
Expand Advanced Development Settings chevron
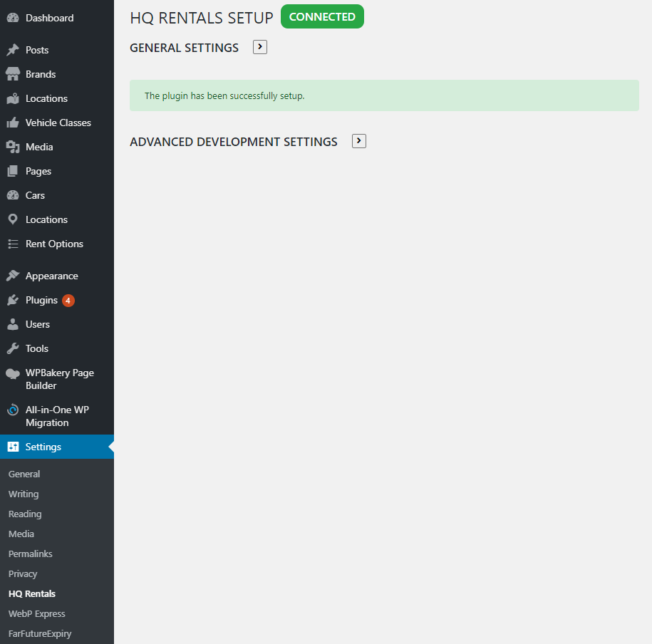click(359, 141)
